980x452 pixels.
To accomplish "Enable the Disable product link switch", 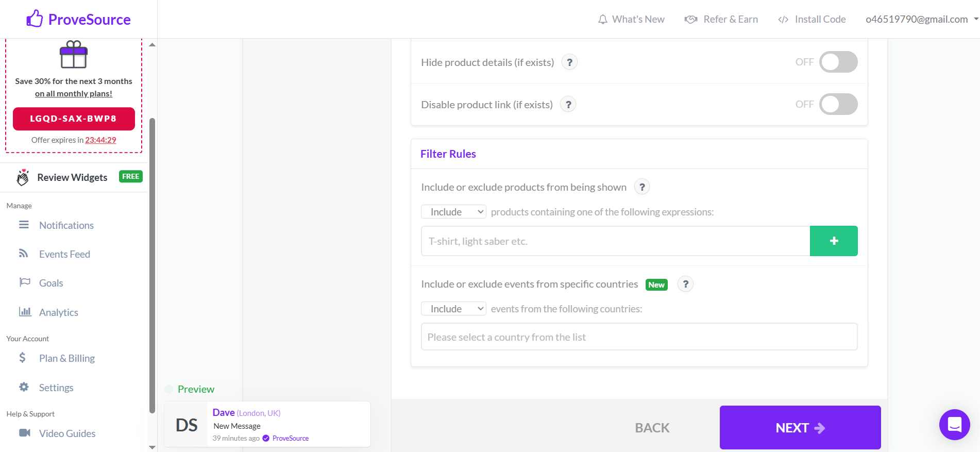I will (x=838, y=104).
